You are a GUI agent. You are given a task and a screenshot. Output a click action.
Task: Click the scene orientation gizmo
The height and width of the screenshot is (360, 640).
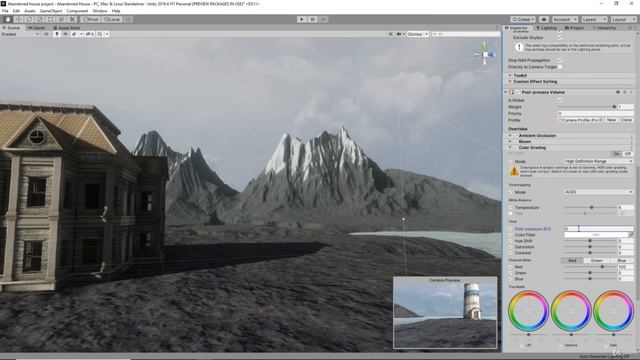[x=485, y=54]
